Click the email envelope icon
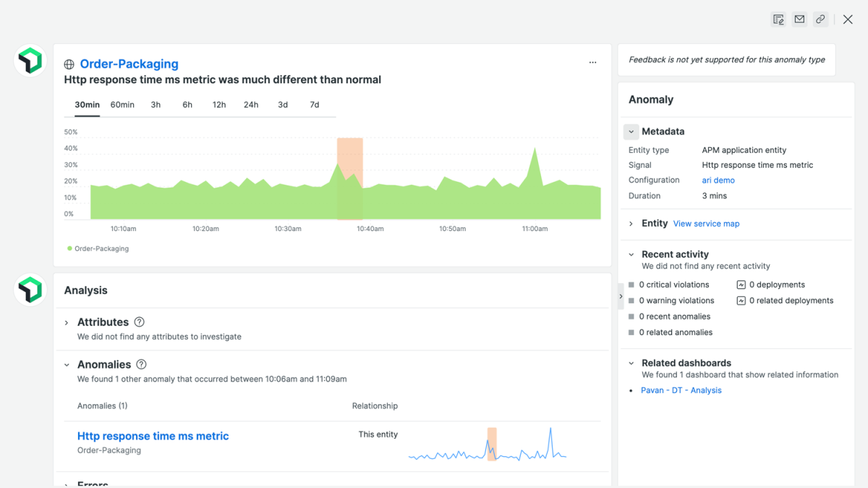This screenshot has width=868, height=488. [x=799, y=20]
